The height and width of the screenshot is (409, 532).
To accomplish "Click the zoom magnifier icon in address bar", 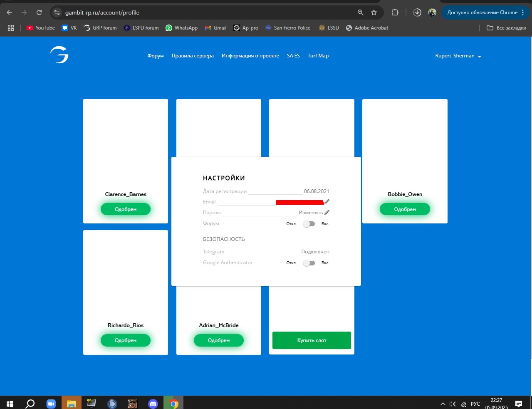I will click(361, 12).
